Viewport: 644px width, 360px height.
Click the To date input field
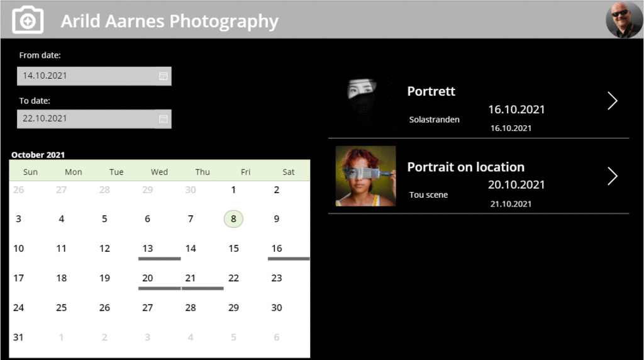(94, 119)
